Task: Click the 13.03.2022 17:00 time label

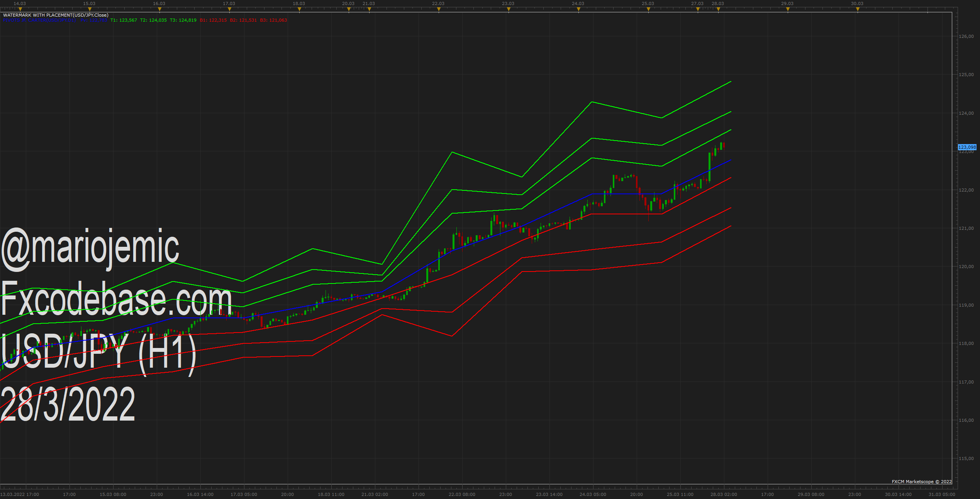Action: 20,494
